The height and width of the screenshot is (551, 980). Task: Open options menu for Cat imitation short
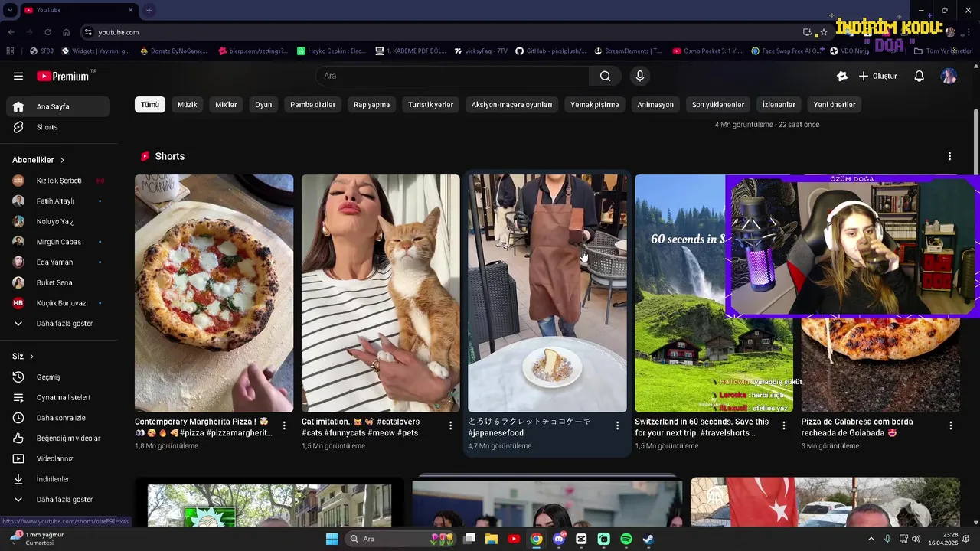pos(450,425)
